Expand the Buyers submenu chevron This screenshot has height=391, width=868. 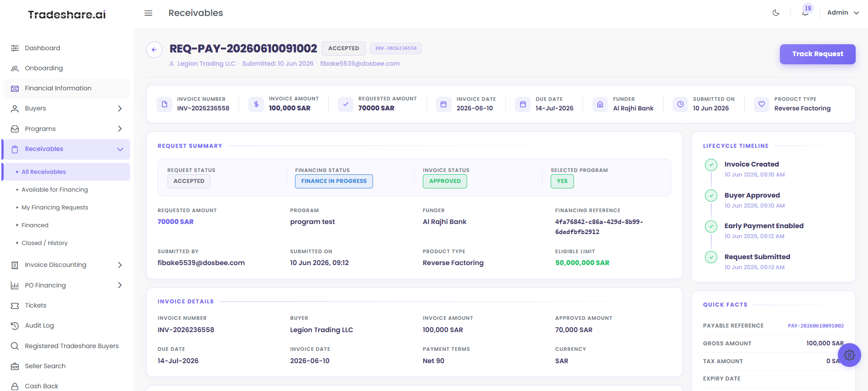pos(120,109)
